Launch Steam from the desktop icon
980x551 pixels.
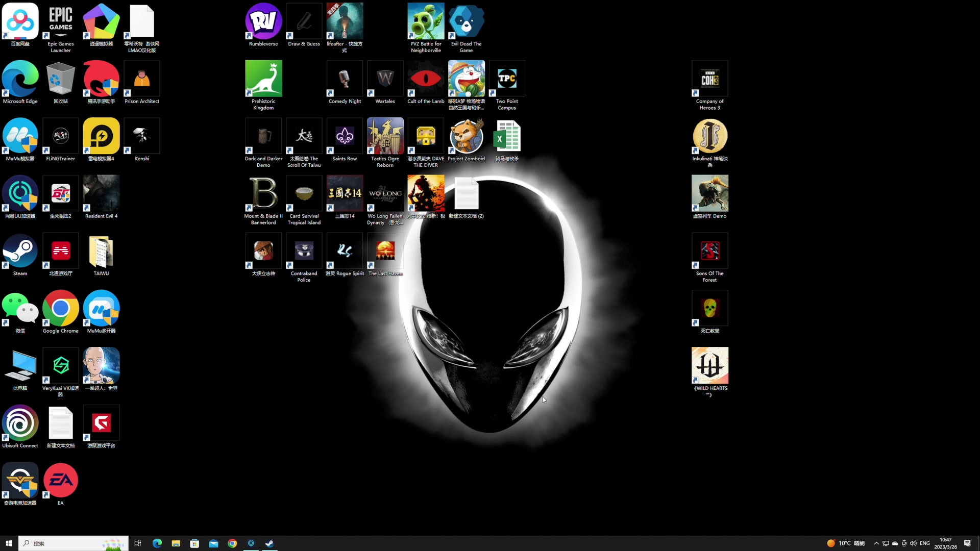pyautogui.click(x=20, y=255)
